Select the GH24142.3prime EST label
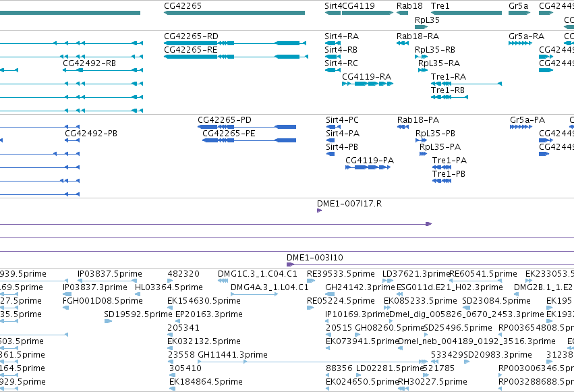The height and width of the screenshot is (392, 574). tap(360, 287)
